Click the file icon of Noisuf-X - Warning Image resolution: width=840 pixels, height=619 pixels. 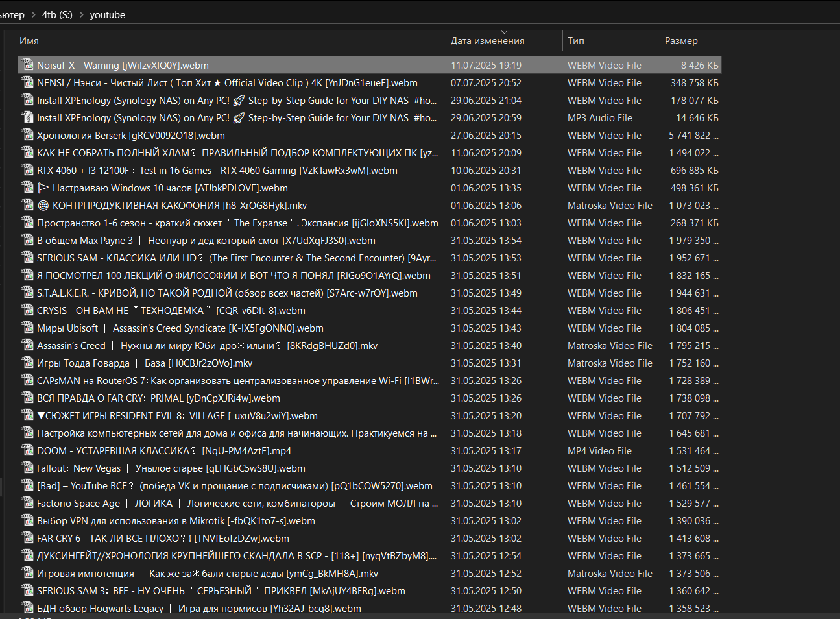click(27, 65)
